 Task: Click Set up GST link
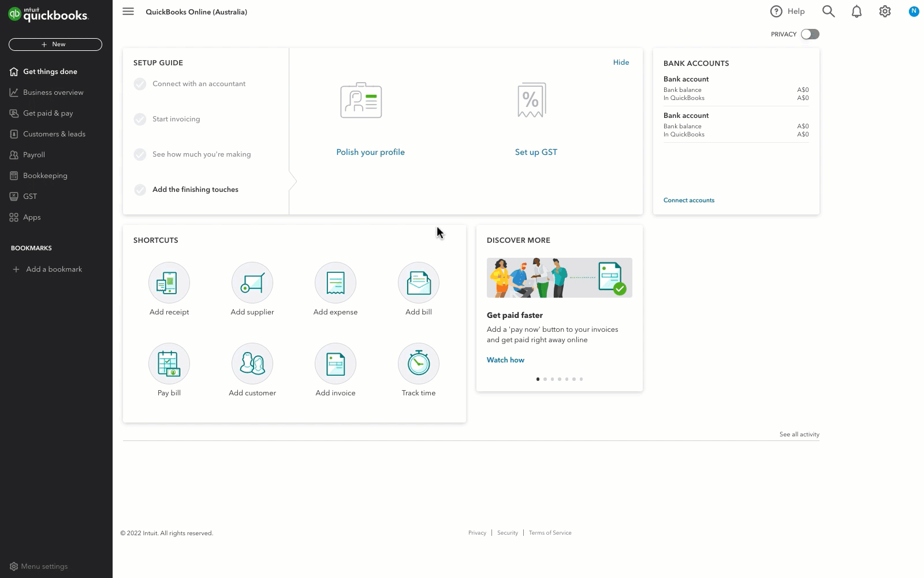pos(536,152)
